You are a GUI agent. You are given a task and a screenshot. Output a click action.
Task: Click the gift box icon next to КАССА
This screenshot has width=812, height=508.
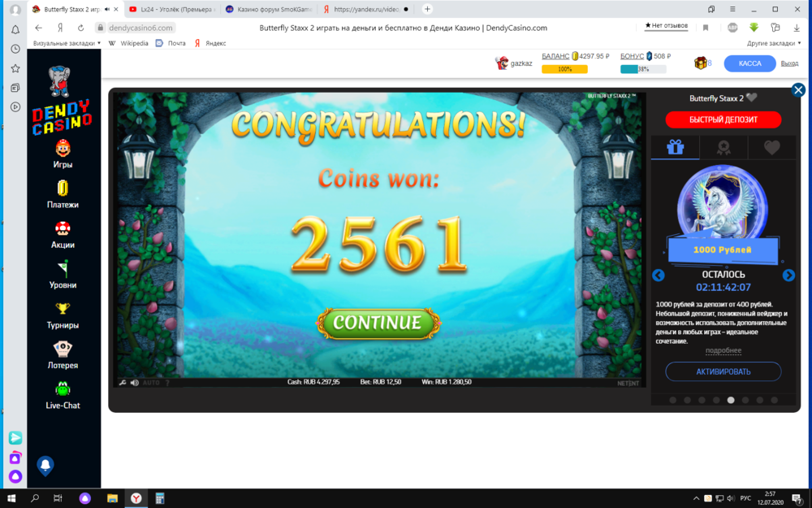pyautogui.click(x=700, y=63)
